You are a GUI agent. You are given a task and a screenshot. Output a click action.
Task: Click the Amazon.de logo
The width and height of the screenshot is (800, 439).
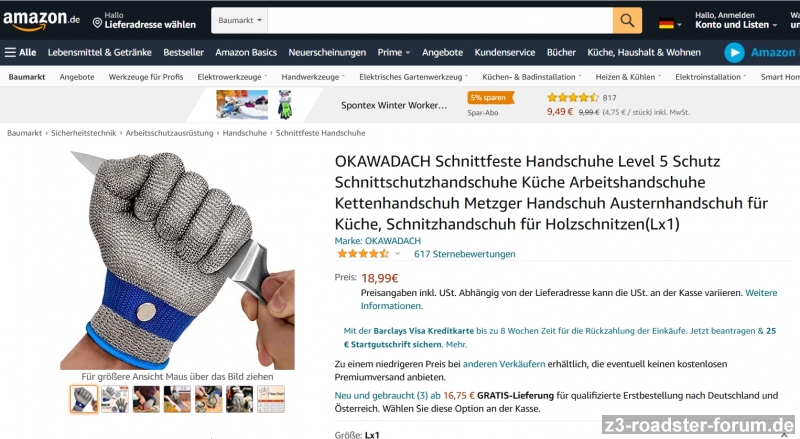(41, 20)
